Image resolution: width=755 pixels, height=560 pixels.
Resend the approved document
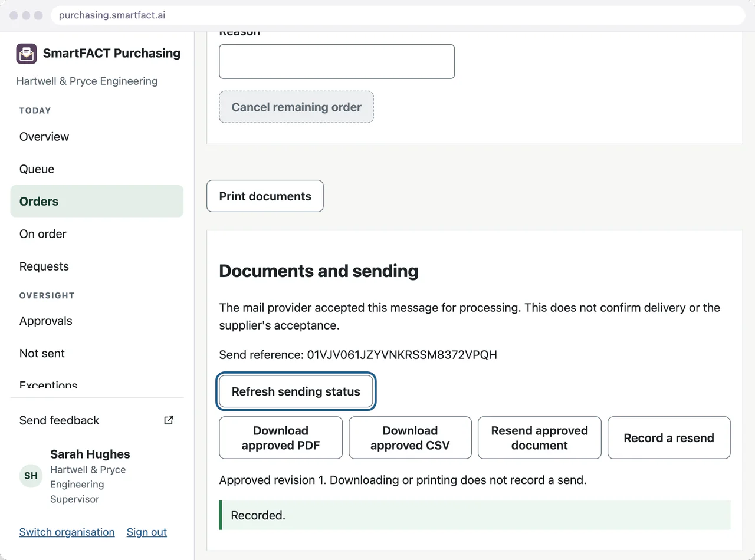(x=540, y=438)
